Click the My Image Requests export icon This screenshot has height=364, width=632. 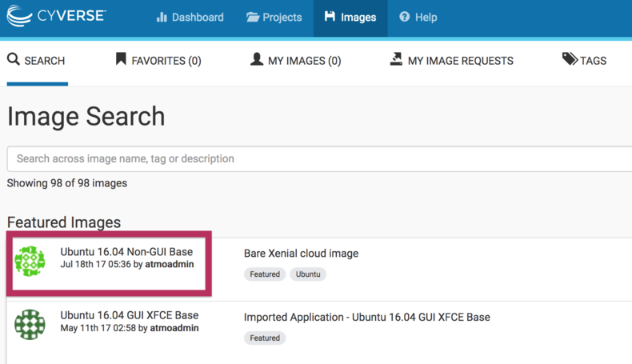396,59
